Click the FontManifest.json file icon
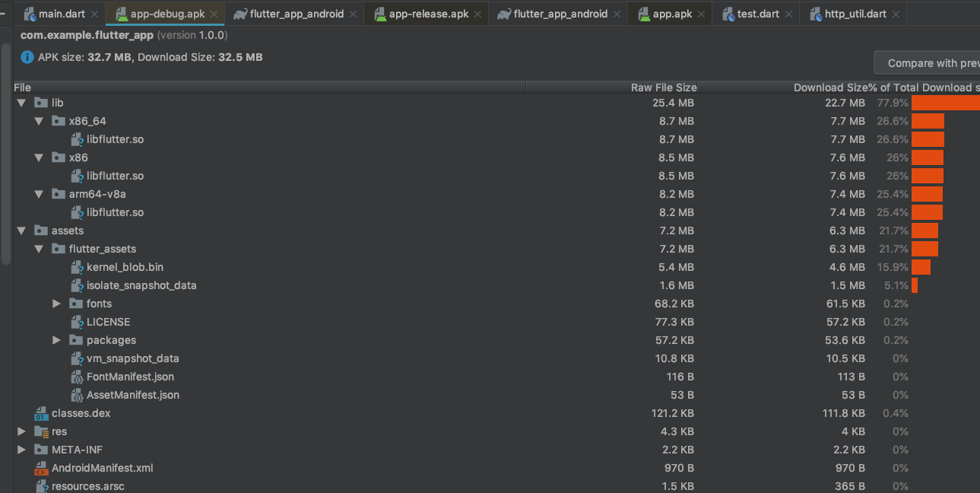 point(76,377)
